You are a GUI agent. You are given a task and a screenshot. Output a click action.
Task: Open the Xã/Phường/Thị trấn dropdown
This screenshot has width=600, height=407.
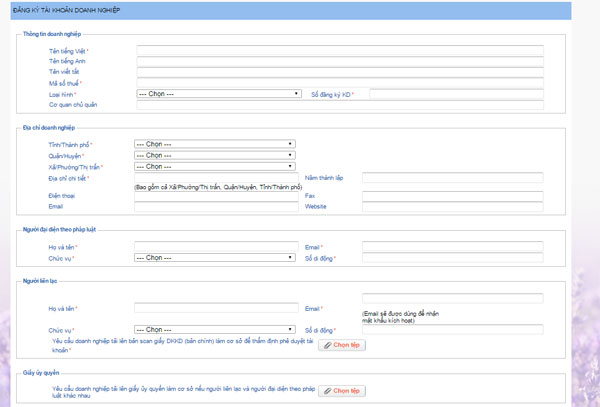coord(215,166)
